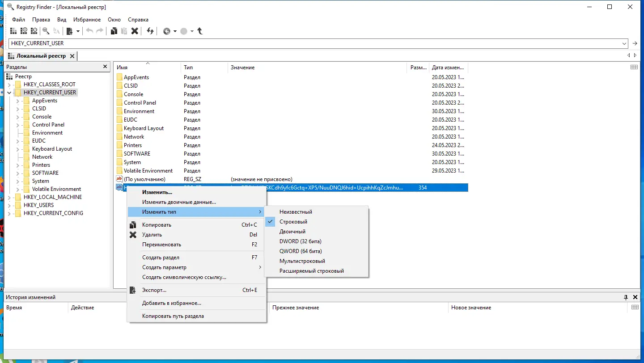Click the Paste clipboard icon in the toolbar
This screenshot has height=363, width=644.
point(124,31)
